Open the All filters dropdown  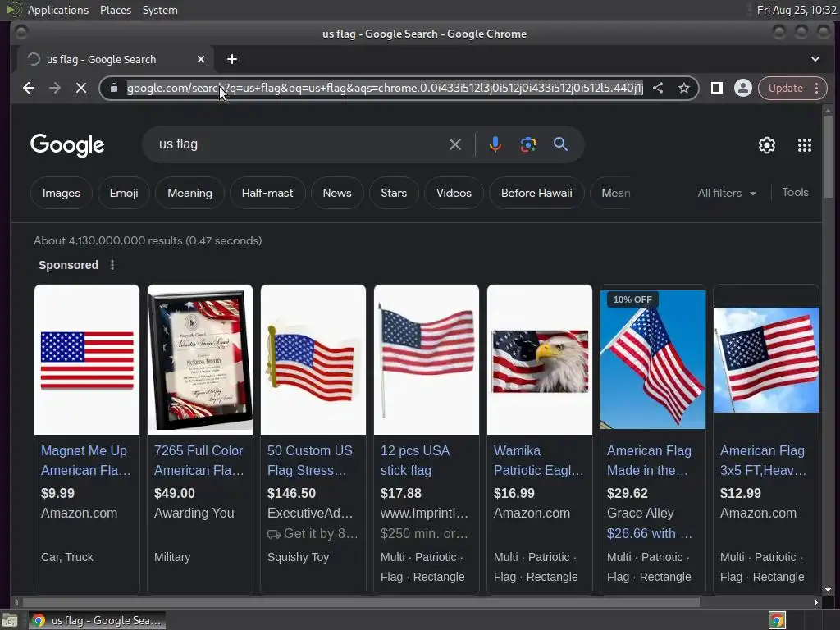tap(727, 193)
